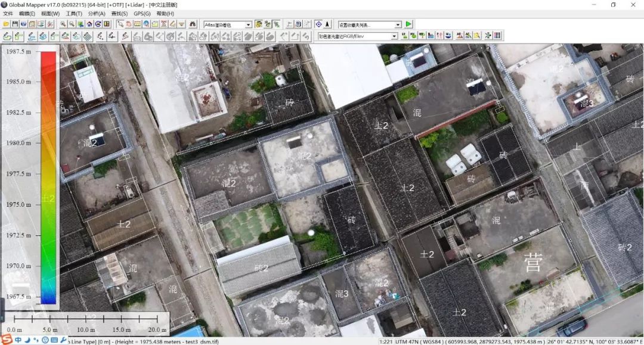
Task: Click the Home full view icon
Action: pos(89,24)
